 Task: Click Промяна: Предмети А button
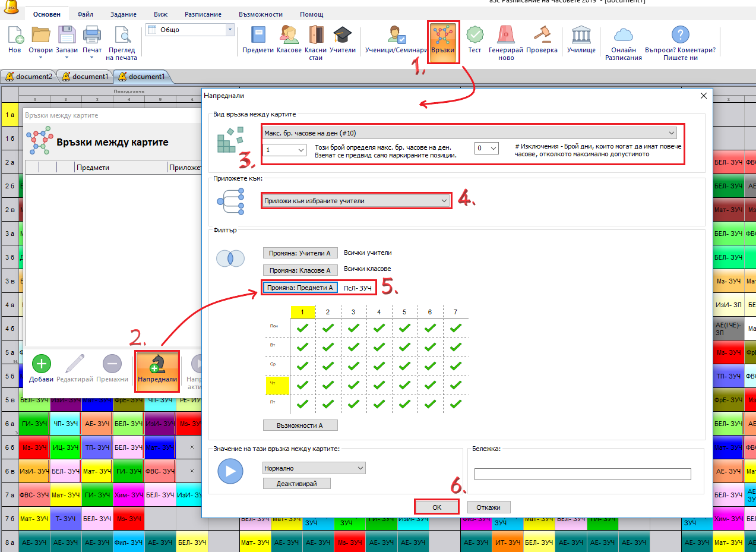(x=300, y=288)
